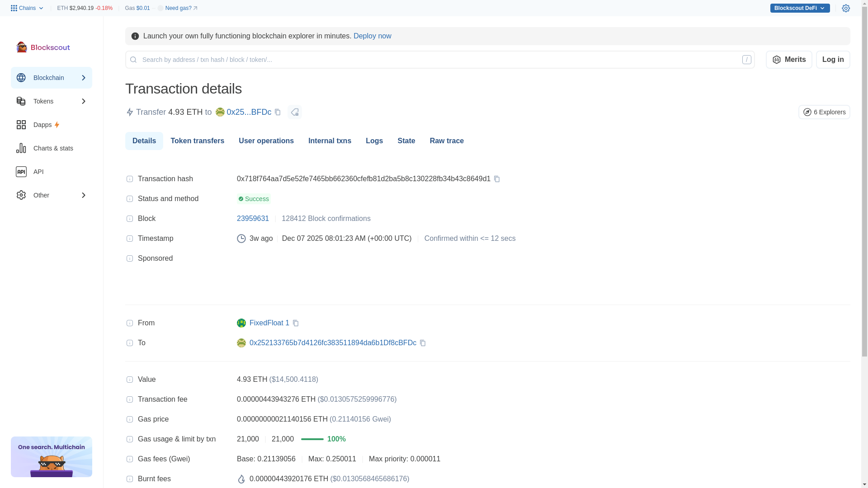Image resolution: width=868 pixels, height=488 pixels.
Task: Open the 0x25...BFDc address link in header
Action: (x=249, y=112)
